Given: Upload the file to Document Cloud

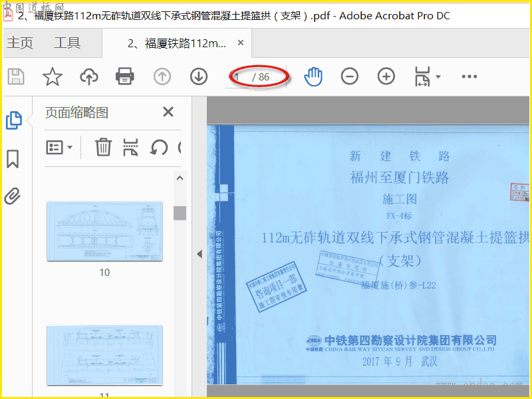Looking at the screenshot, I should 89,76.
